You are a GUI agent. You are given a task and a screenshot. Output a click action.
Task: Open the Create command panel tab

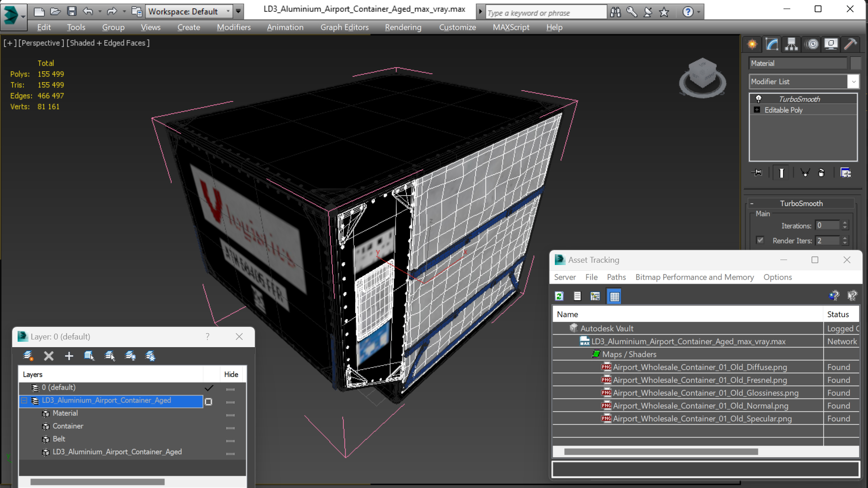tap(752, 44)
